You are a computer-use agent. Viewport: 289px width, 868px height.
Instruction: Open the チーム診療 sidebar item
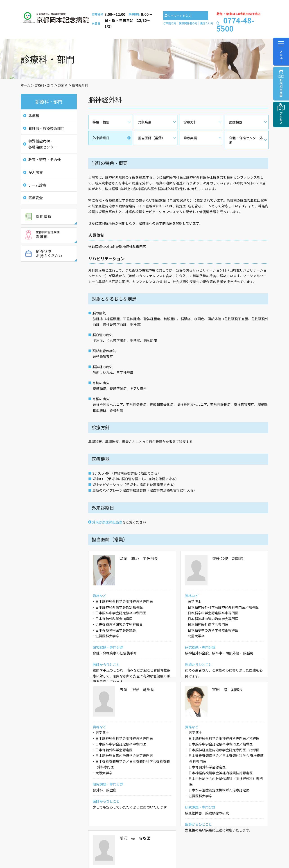(x=49, y=185)
